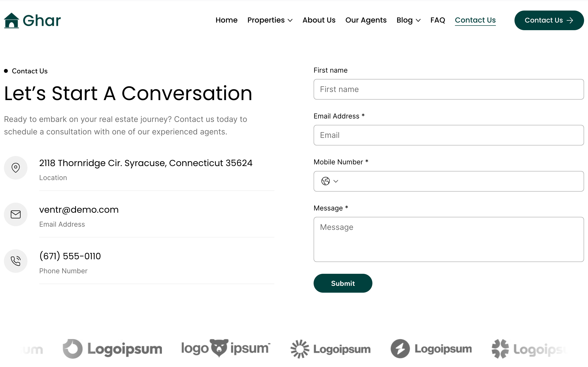Image resolution: width=588 pixels, height=367 pixels.
Task: Open the country code chevron selector
Action: point(336,181)
